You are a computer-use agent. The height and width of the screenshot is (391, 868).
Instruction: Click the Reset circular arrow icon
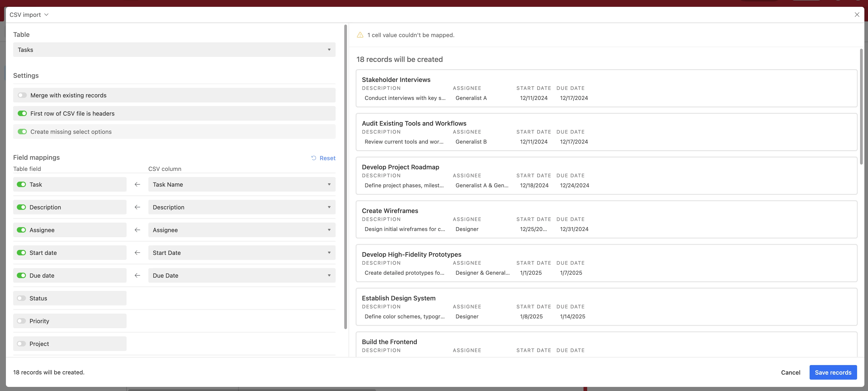[x=313, y=158]
